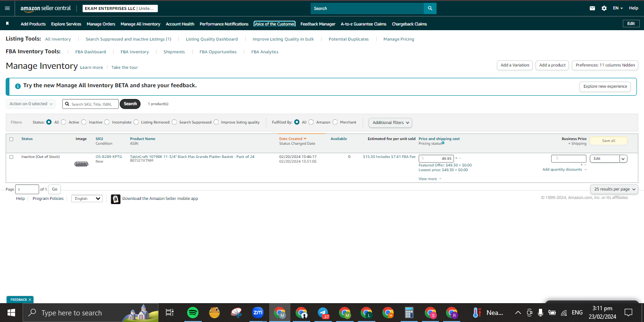Open Task View in the taskbar
The height and width of the screenshot is (322, 644).
(x=170, y=313)
